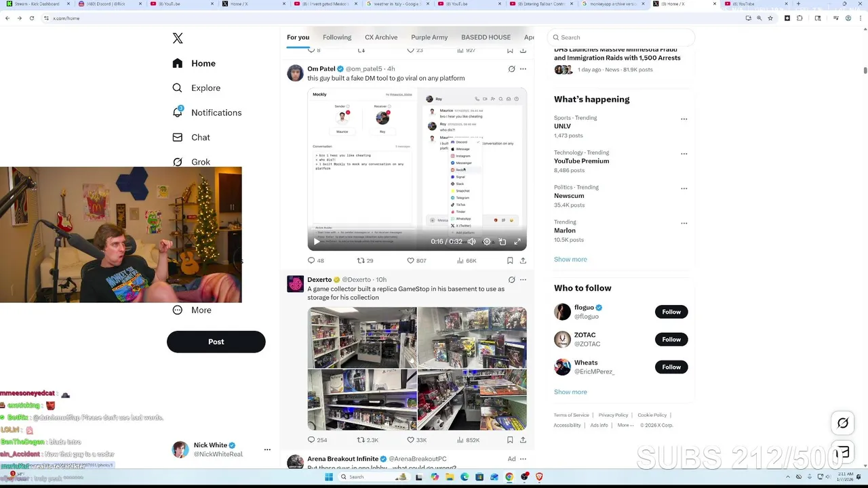The width and height of the screenshot is (868, 488).
Task: Open Grok explain on Dexerto post
Action: pyautogui.click(x=512, y=279)
